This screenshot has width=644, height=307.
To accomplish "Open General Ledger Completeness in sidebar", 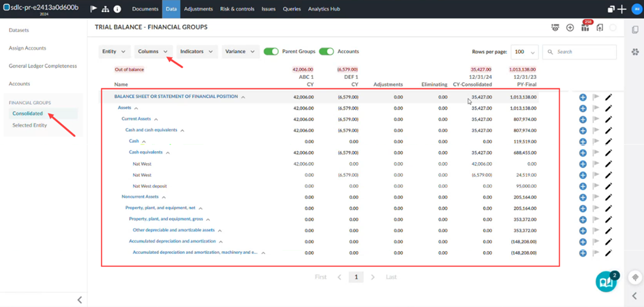I will (x=42, y=66).
